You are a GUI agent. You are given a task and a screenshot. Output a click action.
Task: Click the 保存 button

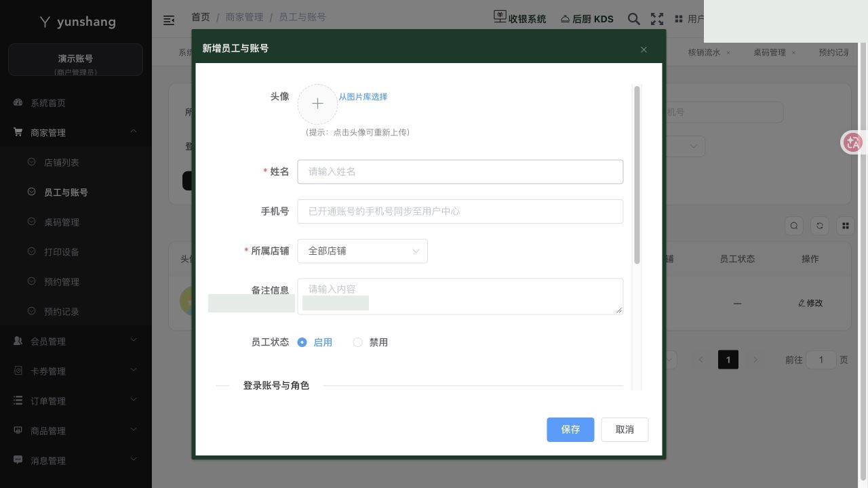(x=570, y=430)
